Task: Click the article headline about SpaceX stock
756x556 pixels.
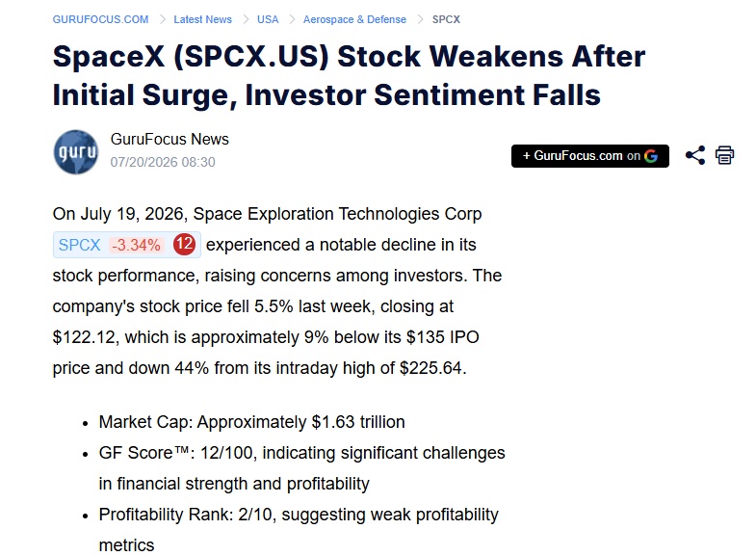Action: [x=349, y=75]
